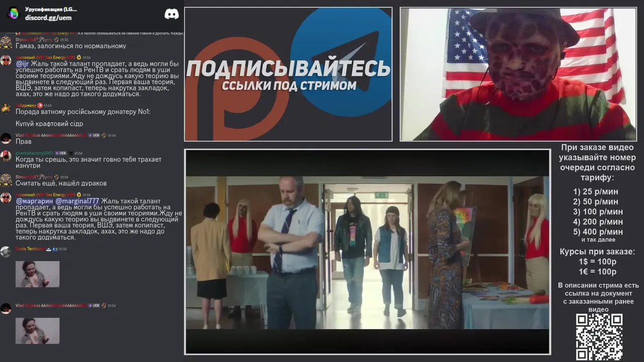Click the QR code under the document note
This screenshot has height=362, width=644.
pos(599,337)
